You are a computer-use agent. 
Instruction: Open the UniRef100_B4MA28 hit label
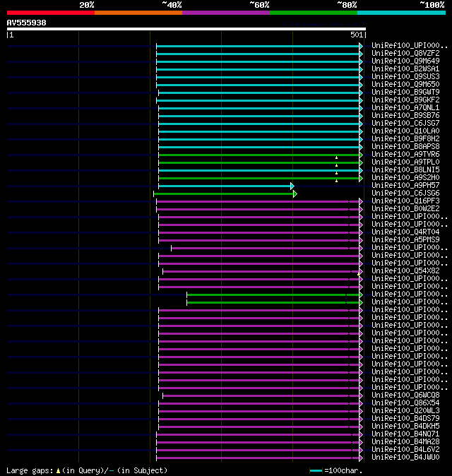405,441
